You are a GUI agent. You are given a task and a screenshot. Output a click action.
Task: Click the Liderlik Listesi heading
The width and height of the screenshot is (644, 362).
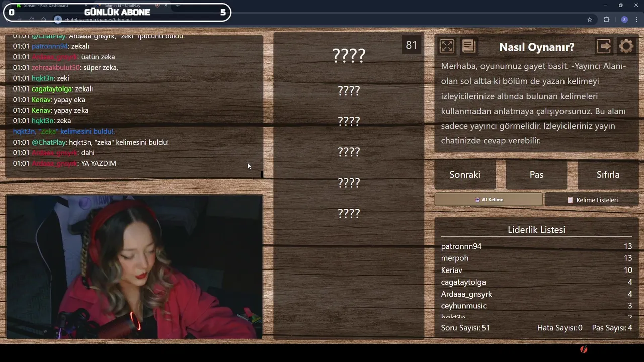pos(536,229)
